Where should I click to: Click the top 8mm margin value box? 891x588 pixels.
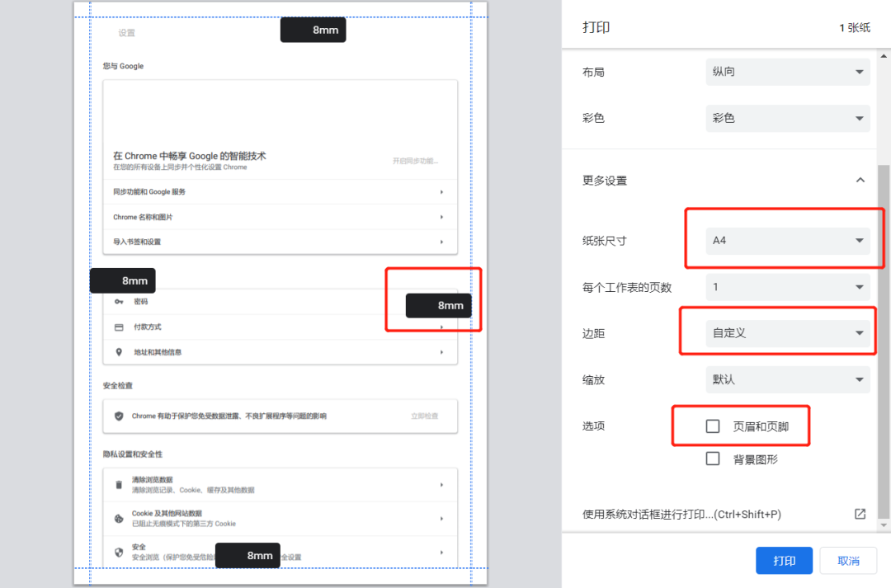313,29
